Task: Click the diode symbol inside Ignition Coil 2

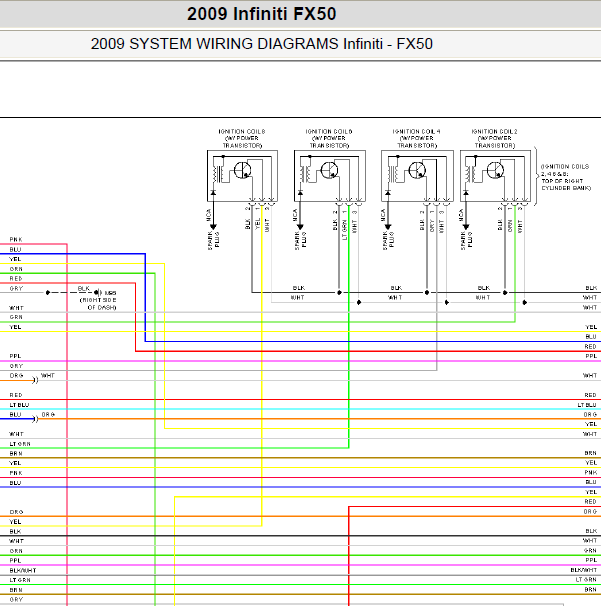Action: tap(466, 192)
